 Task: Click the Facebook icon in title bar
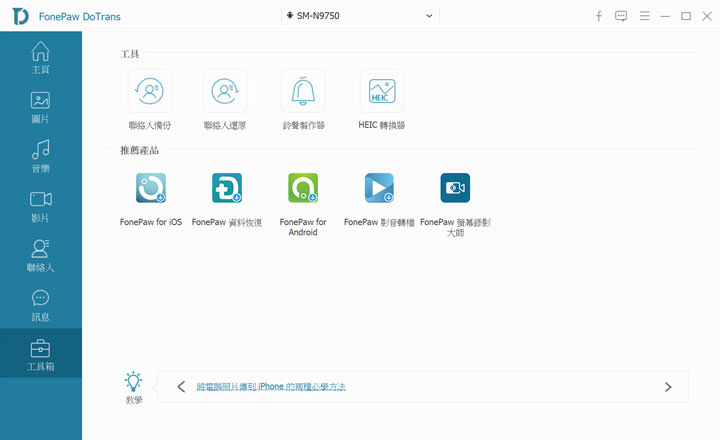[599, 17]
